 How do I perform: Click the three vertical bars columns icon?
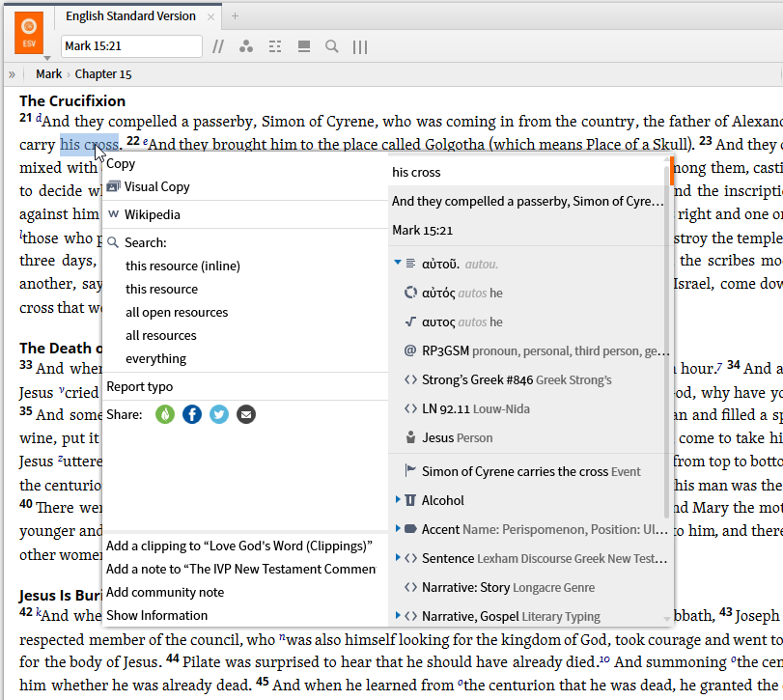coord(360,47)
